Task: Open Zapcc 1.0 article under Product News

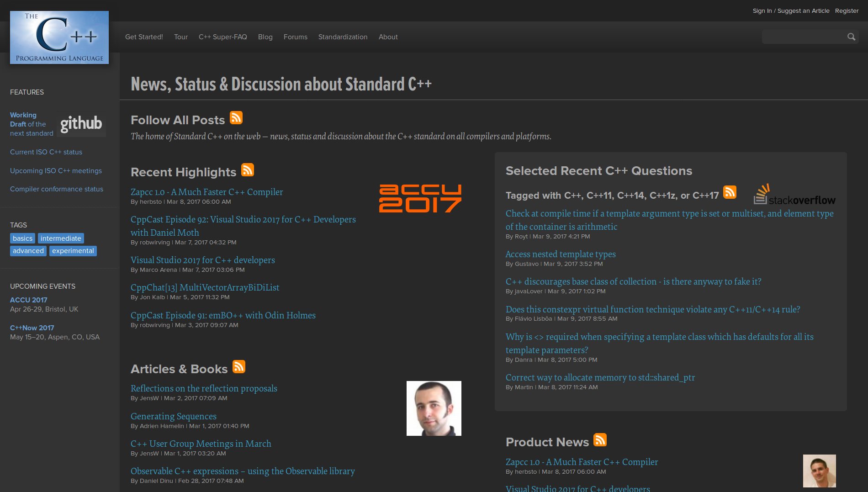Action: tap(582, 462)
